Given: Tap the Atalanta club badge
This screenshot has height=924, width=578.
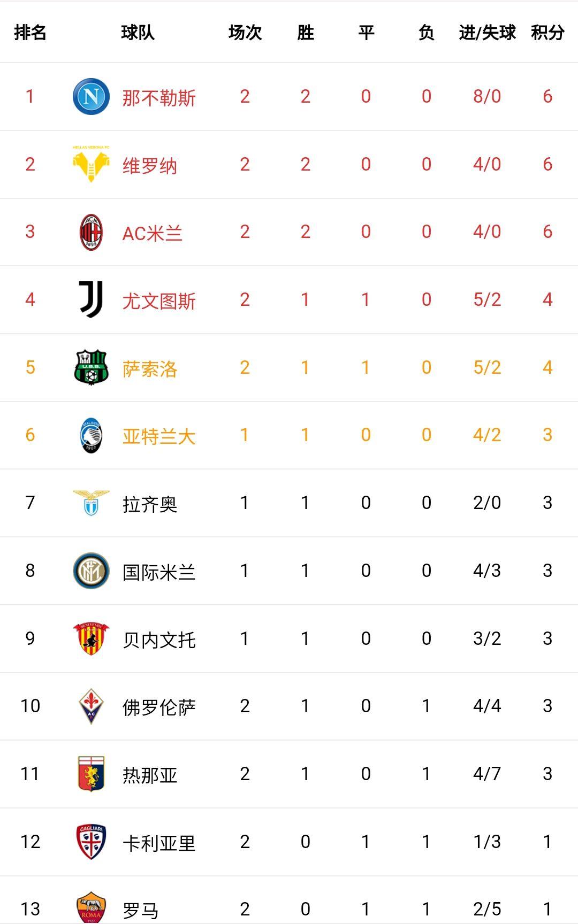Looking at the screenshot, I should tap(91, 435).
